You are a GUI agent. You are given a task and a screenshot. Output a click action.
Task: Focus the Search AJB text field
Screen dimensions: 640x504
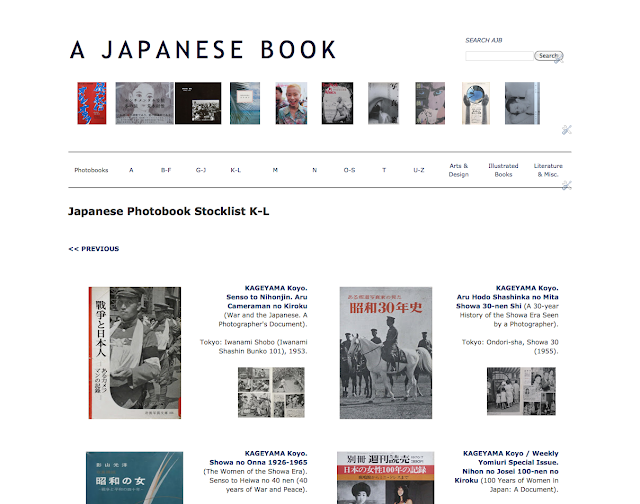(x=499, y=56)
